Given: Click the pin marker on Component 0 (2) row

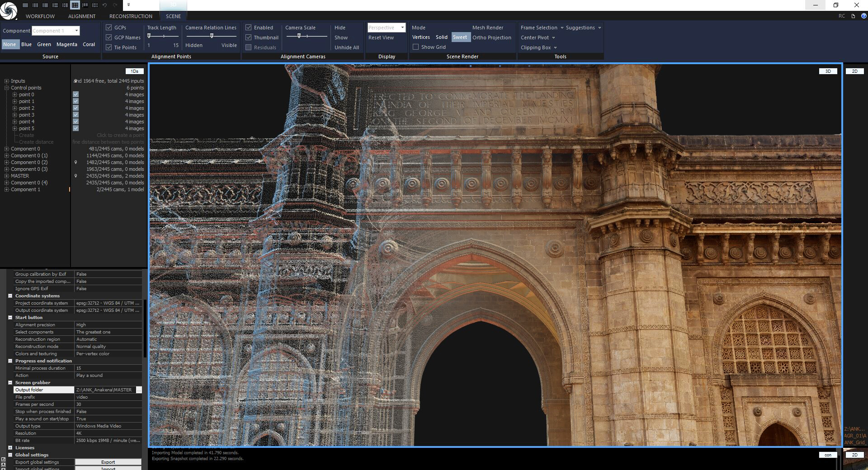Looking at the screenshot, I should click(75, 162).
